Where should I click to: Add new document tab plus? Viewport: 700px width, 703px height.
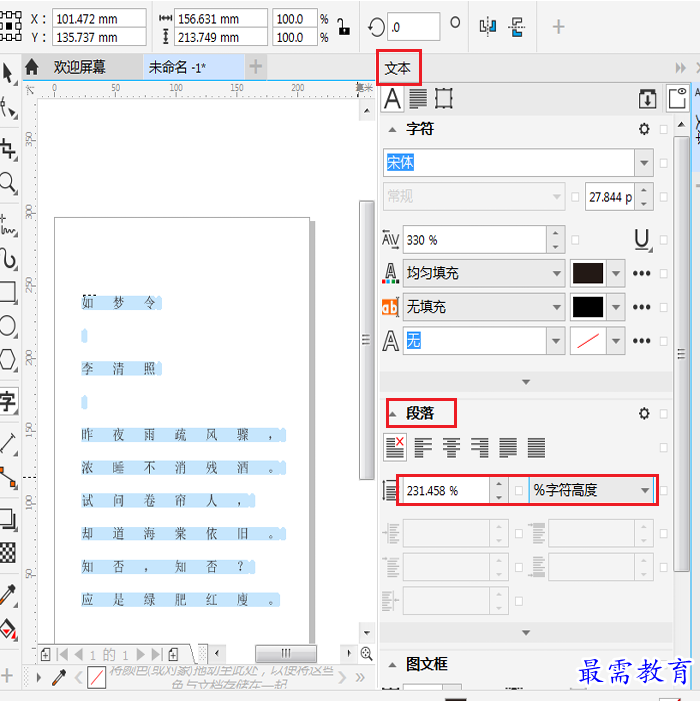pyautogui.click(x=256, y=67)
